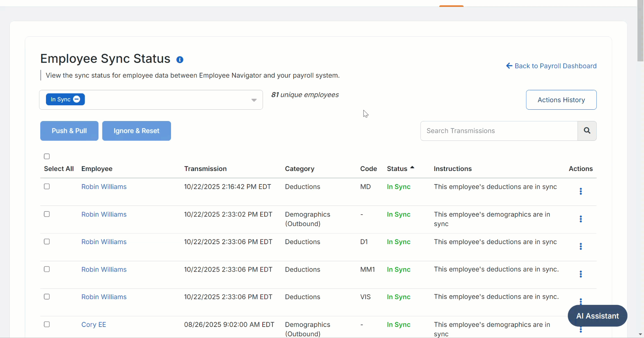Toggle the Select All checkbox
Screen dimensions: 644x338
pyautogui.click(x=47, y=156)
